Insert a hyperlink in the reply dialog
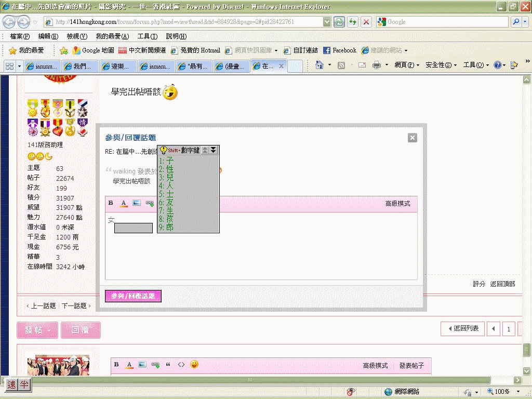532x399 pixels. point(149,204)
